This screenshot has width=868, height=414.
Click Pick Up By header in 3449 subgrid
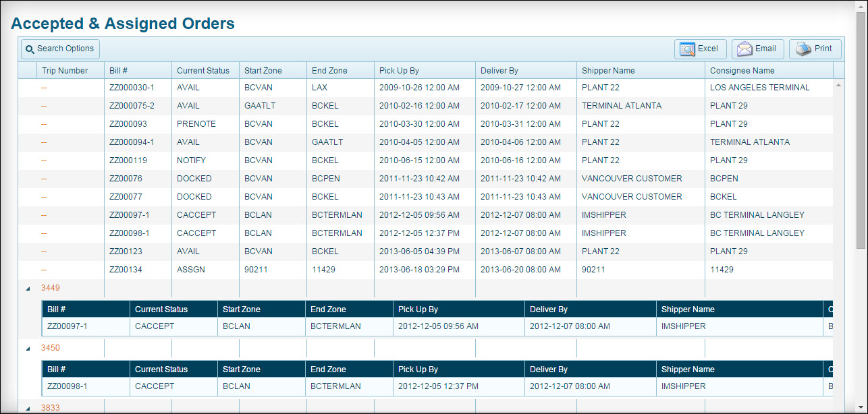(459, 309)
